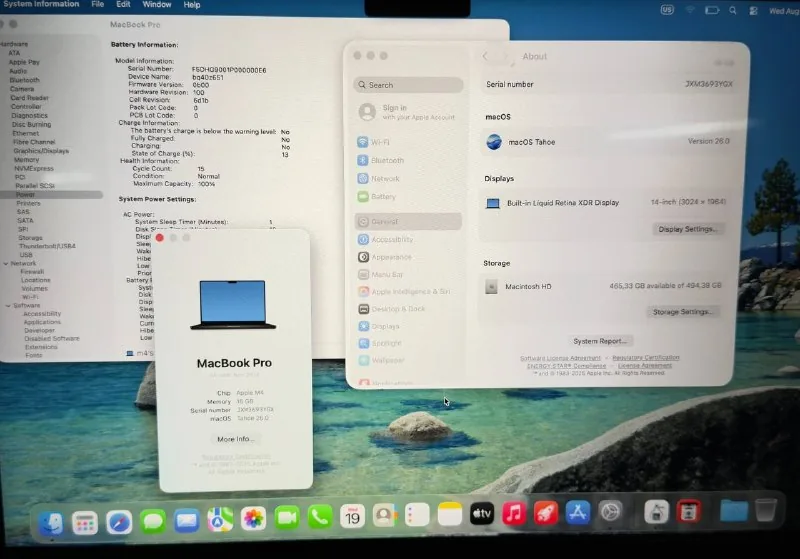
Task: Open the System Information app menu
Action: 41,4
